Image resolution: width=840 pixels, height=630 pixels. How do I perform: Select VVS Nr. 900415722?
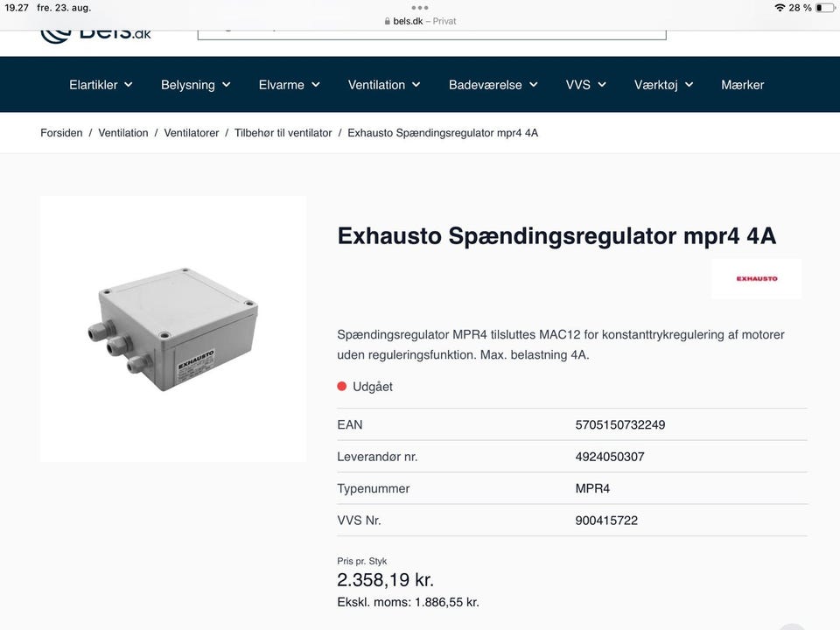[606, 521]
